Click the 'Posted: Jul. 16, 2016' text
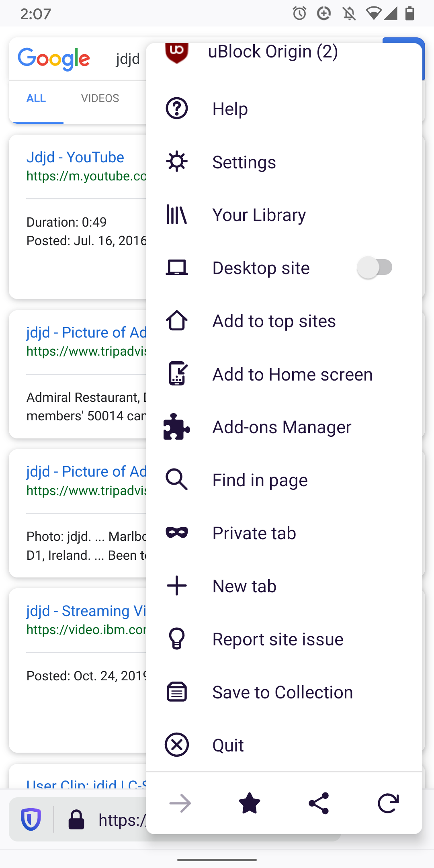 click(86, 241)
